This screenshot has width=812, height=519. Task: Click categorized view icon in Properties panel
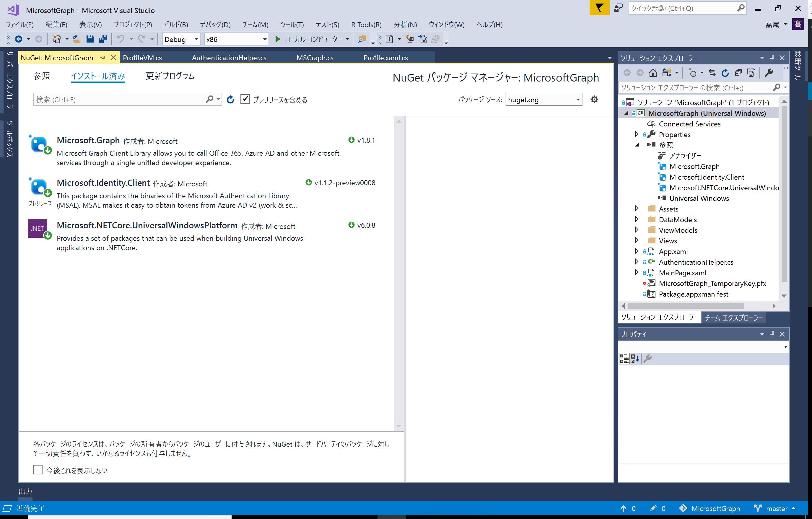pyautogui.click(x=624, y=359)
